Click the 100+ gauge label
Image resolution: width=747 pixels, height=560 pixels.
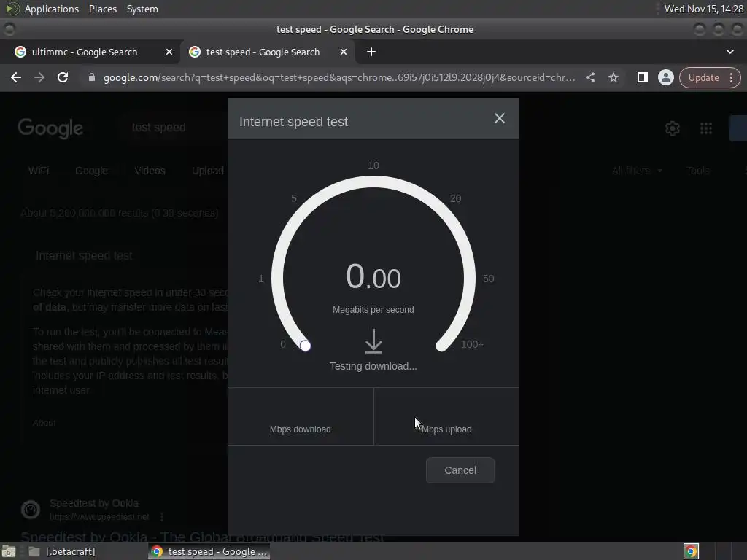click(472, 344)
